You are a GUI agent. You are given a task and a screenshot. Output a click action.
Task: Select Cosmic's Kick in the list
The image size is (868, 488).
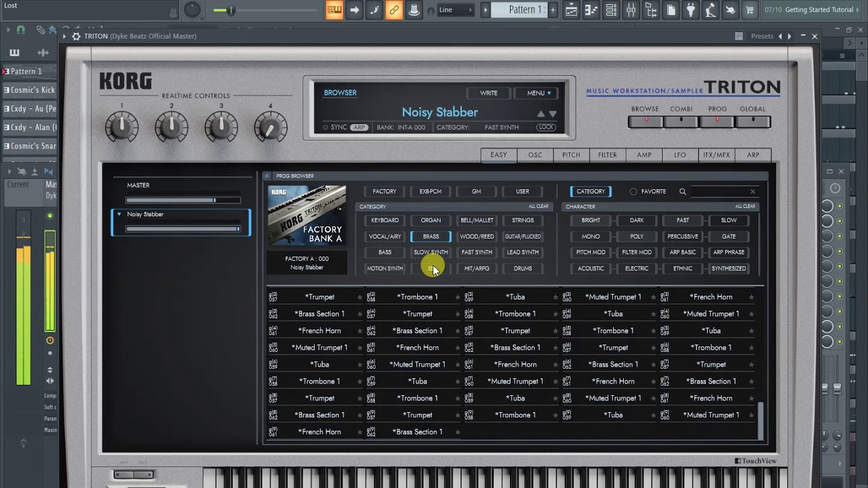coord(31,90)
